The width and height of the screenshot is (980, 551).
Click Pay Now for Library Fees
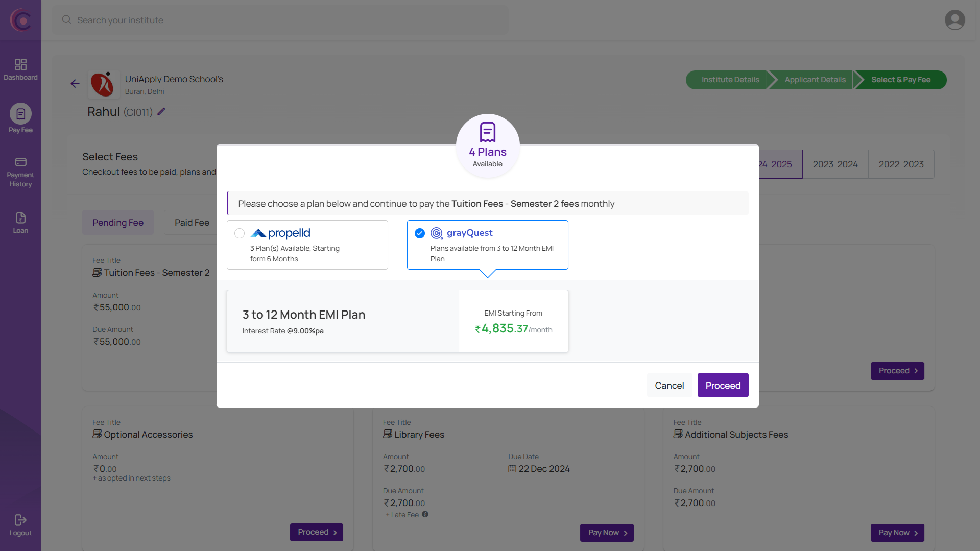[607, 533]
